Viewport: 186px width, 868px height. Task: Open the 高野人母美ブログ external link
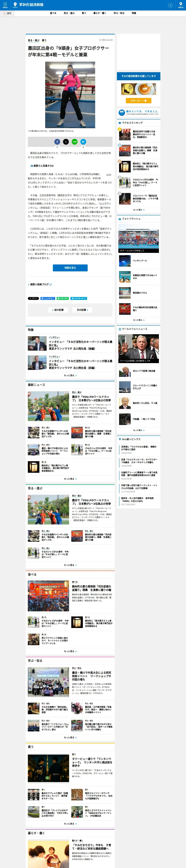click(x=41, y=284)
